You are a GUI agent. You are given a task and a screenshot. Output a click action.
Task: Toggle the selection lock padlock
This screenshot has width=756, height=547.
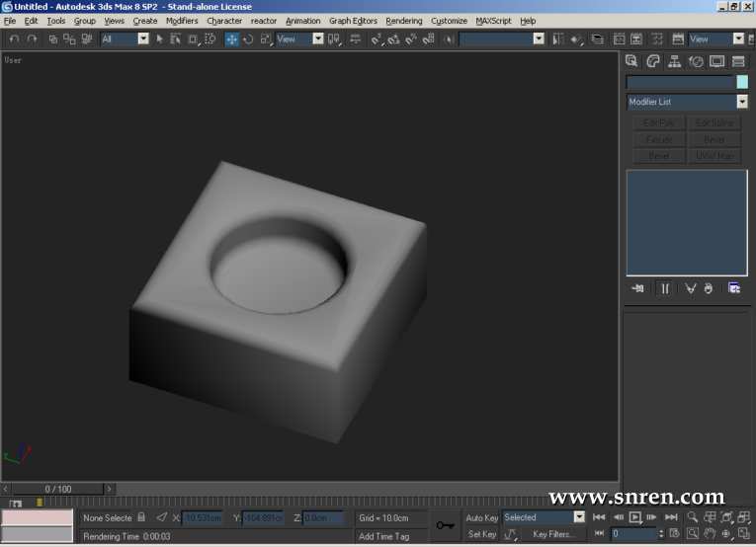140,517
